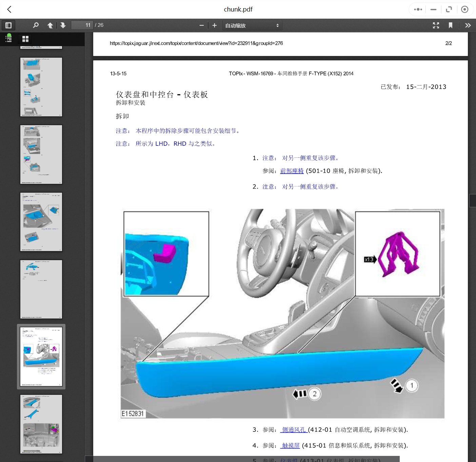The width and height of the screenshot is (476, 462).
Task: Zoom out with the minus button
Action: click(202, 25)
